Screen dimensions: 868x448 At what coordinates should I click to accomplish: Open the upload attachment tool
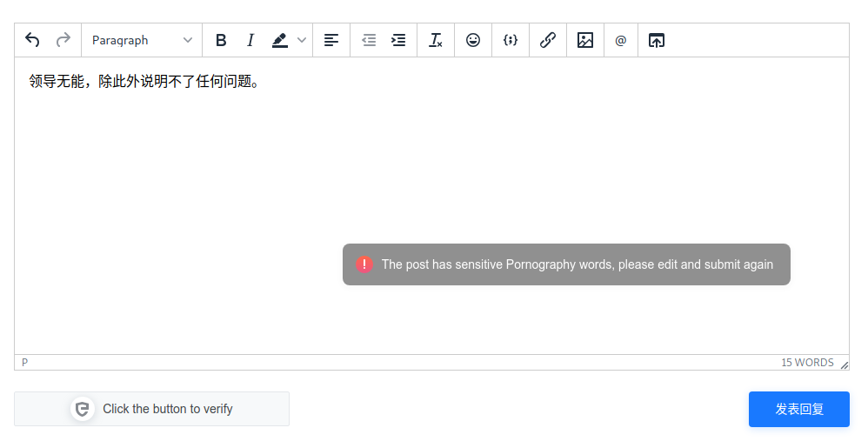point(657,40)
